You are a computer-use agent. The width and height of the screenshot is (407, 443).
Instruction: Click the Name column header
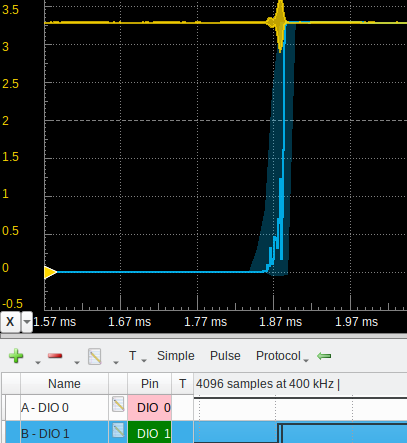(x=64, y=384)
